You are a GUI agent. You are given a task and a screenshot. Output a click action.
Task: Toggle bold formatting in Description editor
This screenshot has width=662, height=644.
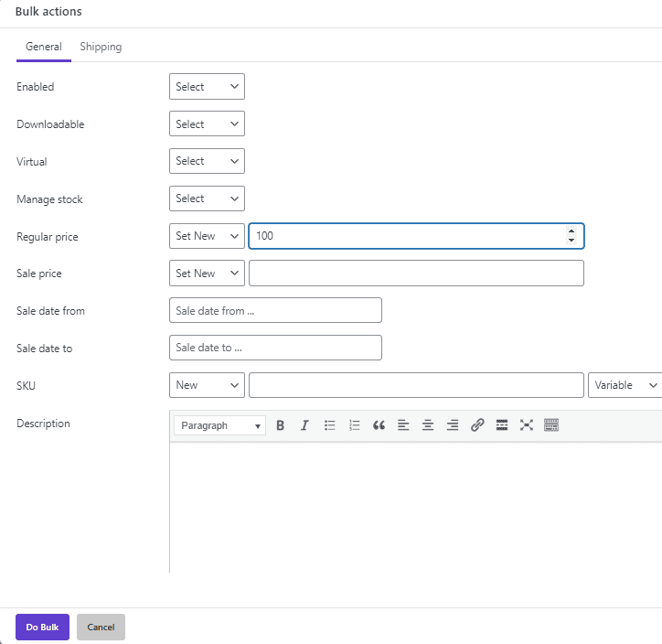(x=281, y=425)
